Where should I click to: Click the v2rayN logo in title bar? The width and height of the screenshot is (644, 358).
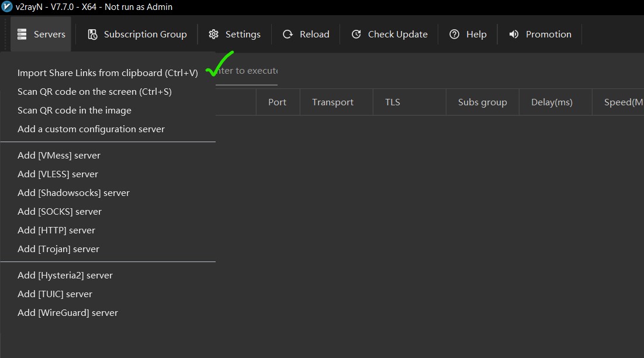coord(7,7)
